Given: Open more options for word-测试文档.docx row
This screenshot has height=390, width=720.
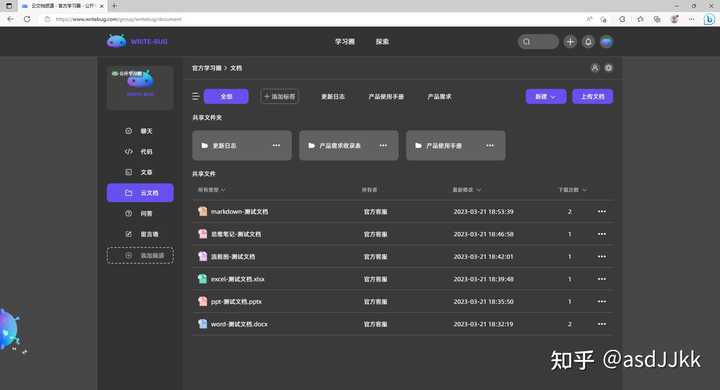Looking at the screenshot, I should pos(602,324).
